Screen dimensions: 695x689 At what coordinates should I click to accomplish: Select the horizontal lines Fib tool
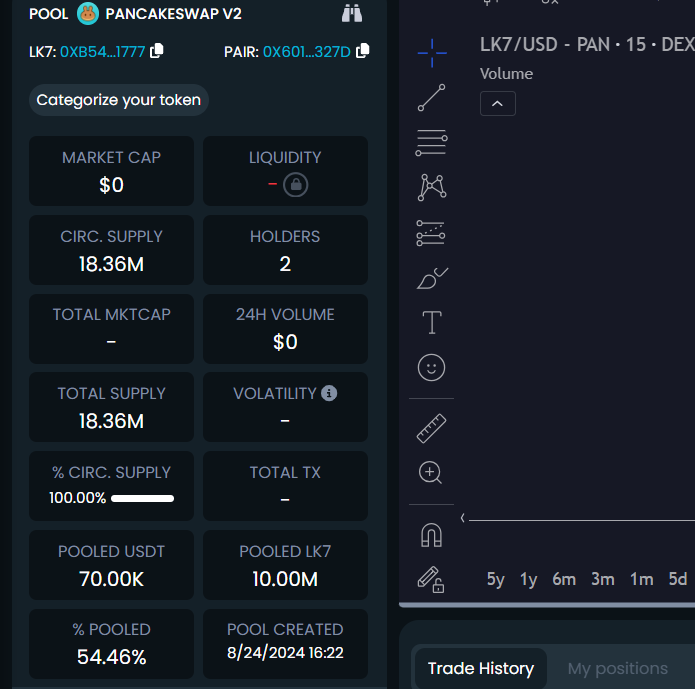pyautogui.click(x=431, y=143)
